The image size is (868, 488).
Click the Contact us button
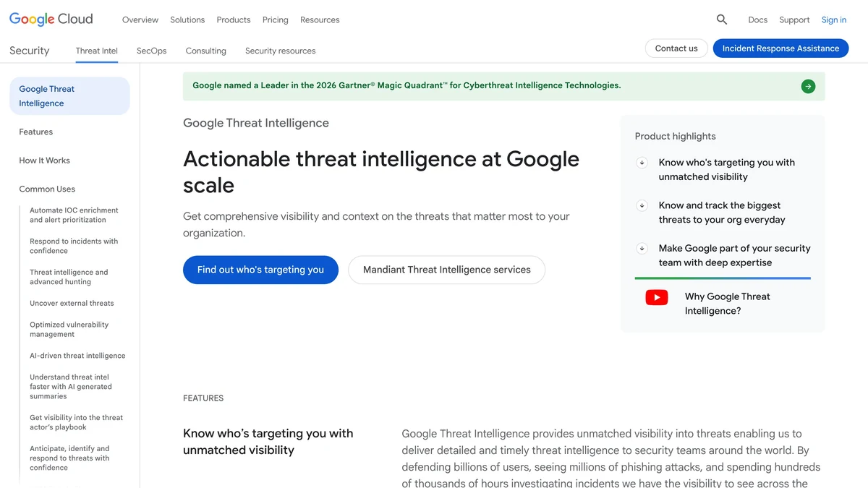676,48
